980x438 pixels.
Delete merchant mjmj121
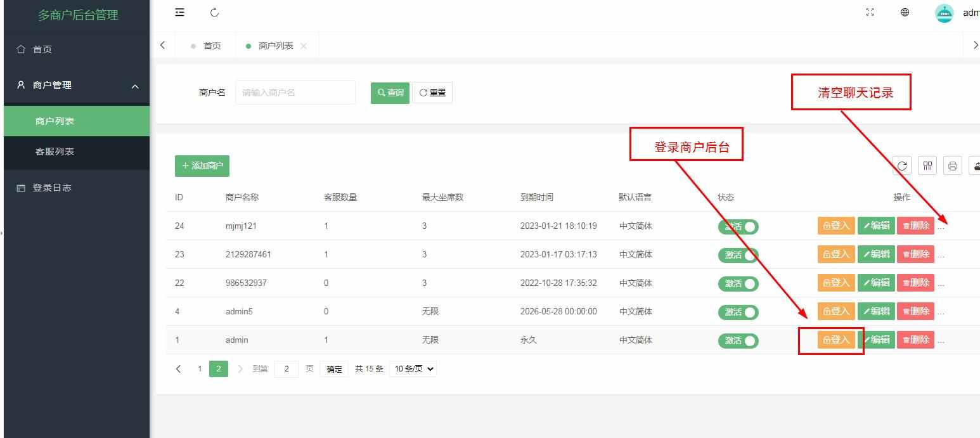pyautogui.click(x=915, y=226)
